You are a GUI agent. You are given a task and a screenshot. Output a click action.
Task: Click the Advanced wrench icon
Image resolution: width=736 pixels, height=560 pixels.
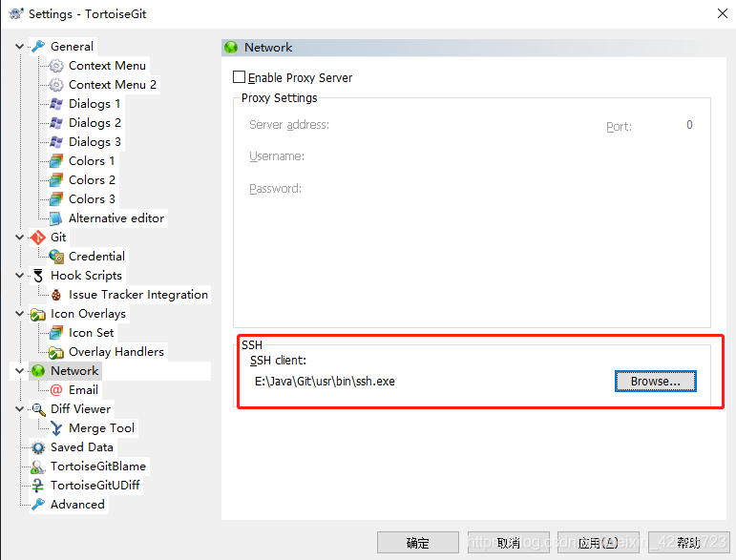(x=38, y=505)
